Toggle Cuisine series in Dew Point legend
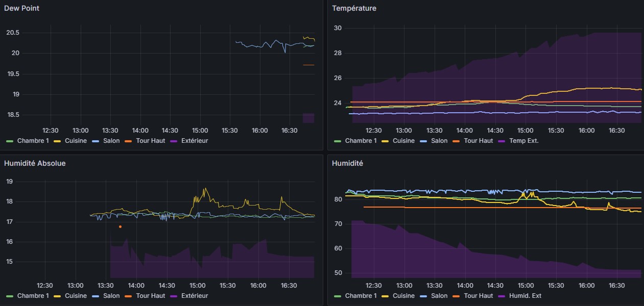 76,140
